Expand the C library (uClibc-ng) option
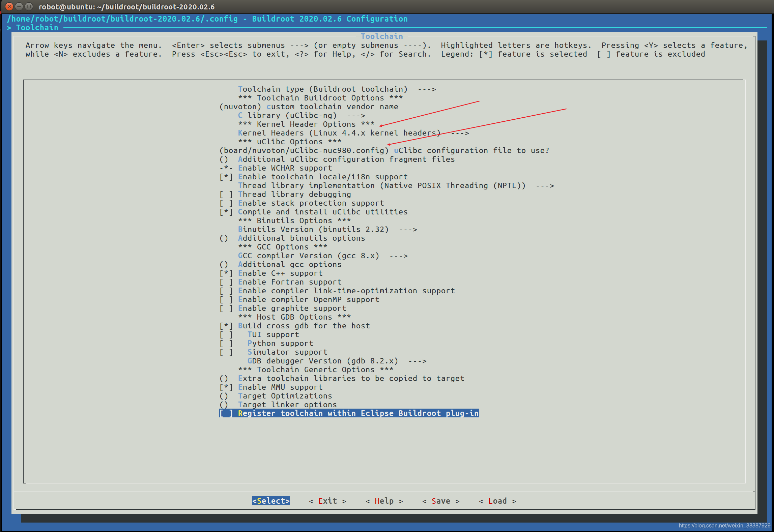This screenshot has height=532, width=774. [301, 115]
